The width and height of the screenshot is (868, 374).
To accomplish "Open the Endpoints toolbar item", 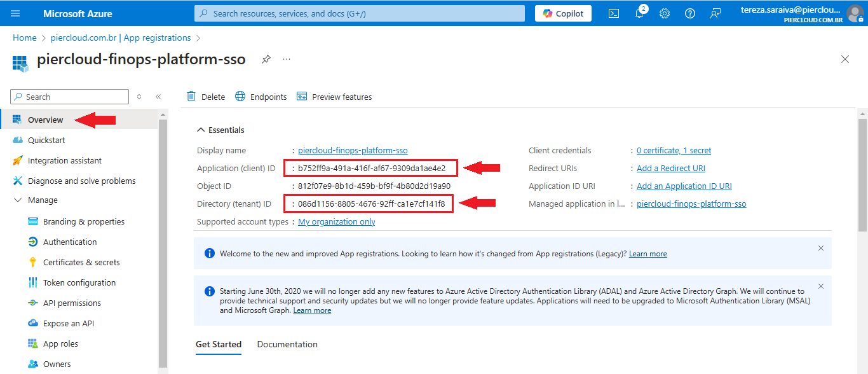I will (x=261, y=97).
